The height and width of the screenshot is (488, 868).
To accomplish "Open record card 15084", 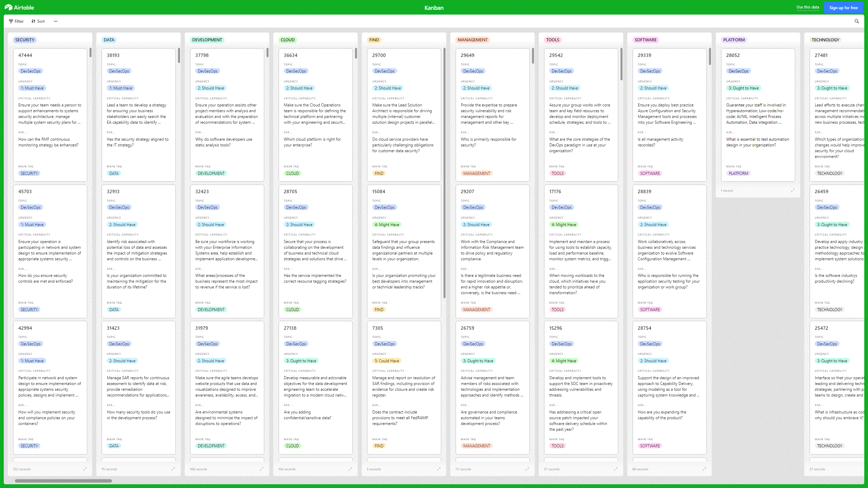I will point(404,251).
